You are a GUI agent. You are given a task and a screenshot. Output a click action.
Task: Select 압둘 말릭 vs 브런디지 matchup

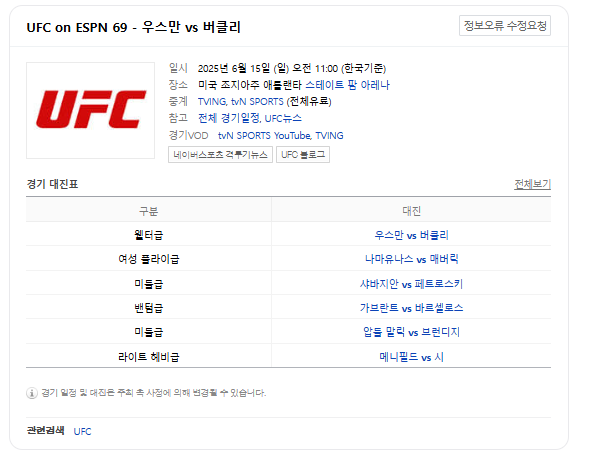pos(411,332)
